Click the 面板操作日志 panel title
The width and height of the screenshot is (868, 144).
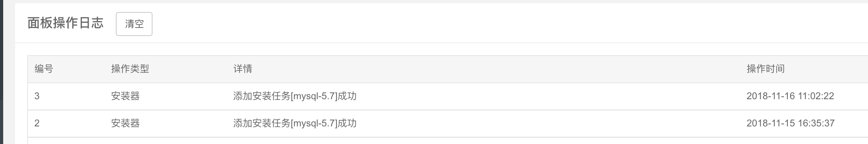(x=65, y=23)
